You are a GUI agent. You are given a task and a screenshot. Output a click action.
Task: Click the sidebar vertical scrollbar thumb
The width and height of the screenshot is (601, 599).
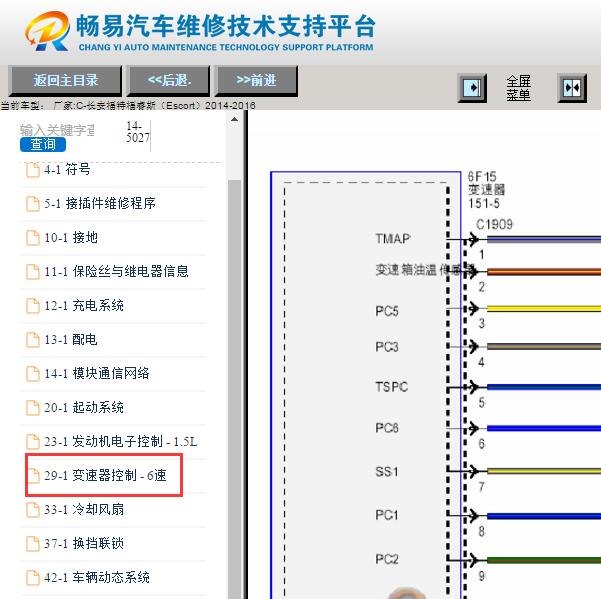pos(234,389)
